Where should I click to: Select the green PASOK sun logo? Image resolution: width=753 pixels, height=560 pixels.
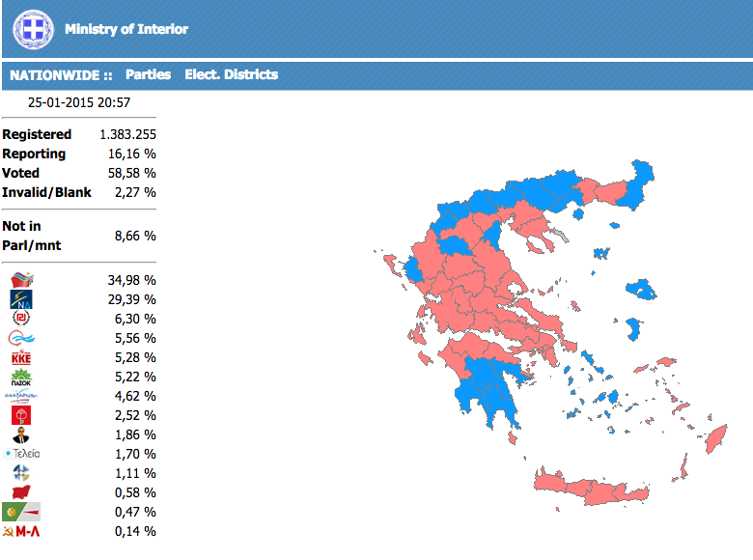click(21, 378)
